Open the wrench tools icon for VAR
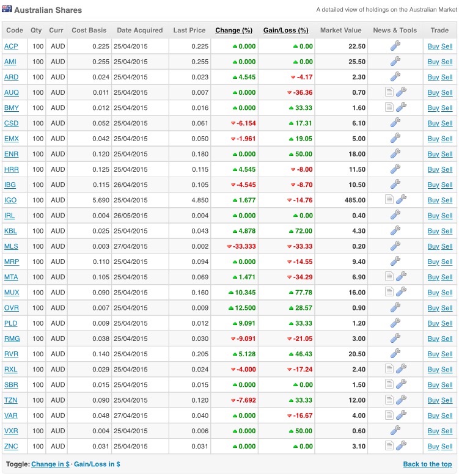Image resolution: width=459 pixels, height=476 pixels. click(x=401, y=415)
